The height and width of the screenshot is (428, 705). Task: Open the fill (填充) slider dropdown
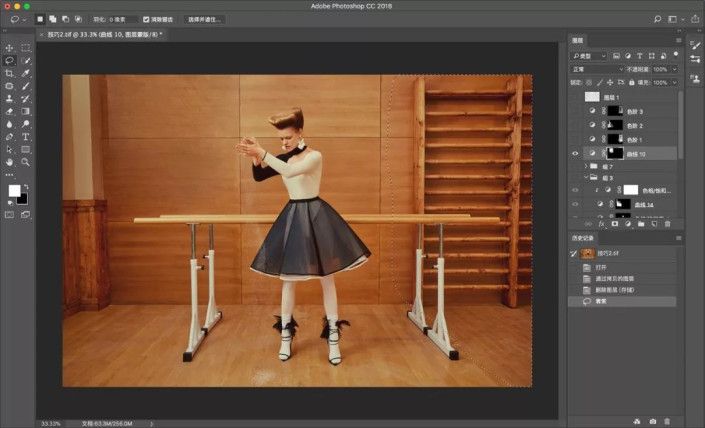674,83
